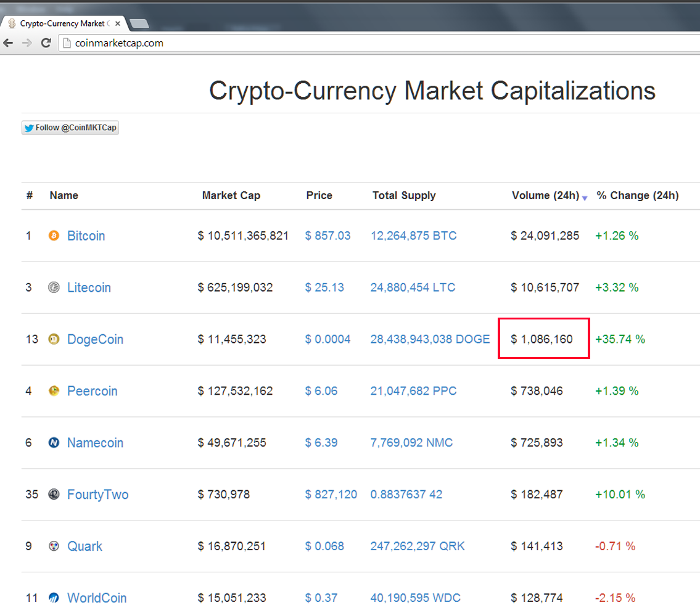700x605 pixels.
Task: Select Litecoin market cap $ 625,199,032
Action: pyautogui.click(x=235, y=287)
